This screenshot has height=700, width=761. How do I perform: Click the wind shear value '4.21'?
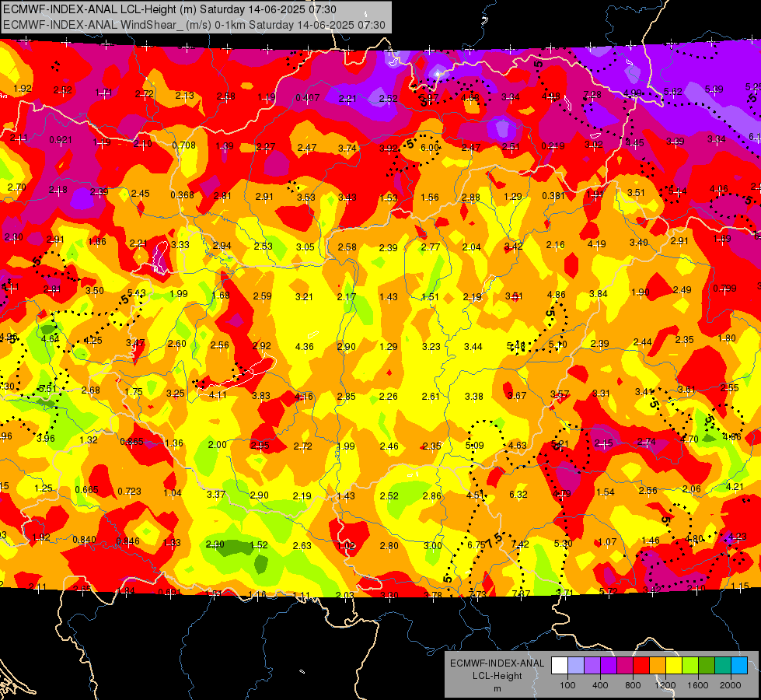(x=735, y=486)
